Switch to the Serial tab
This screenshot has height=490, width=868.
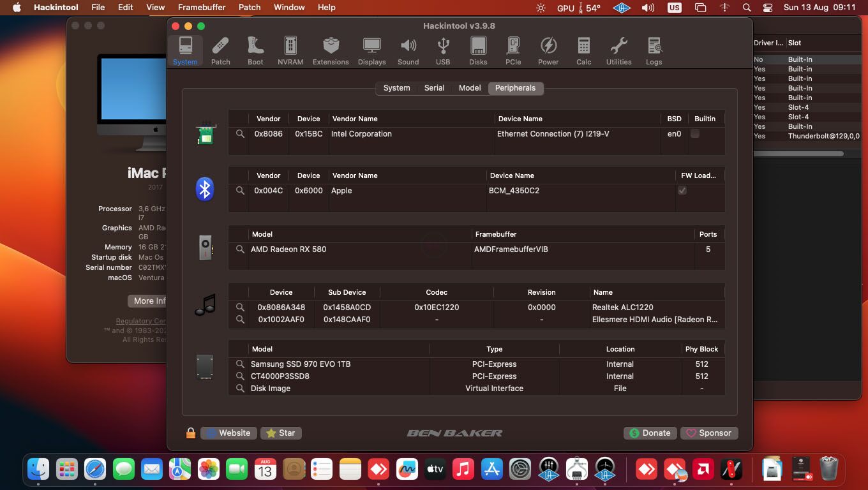434,87
